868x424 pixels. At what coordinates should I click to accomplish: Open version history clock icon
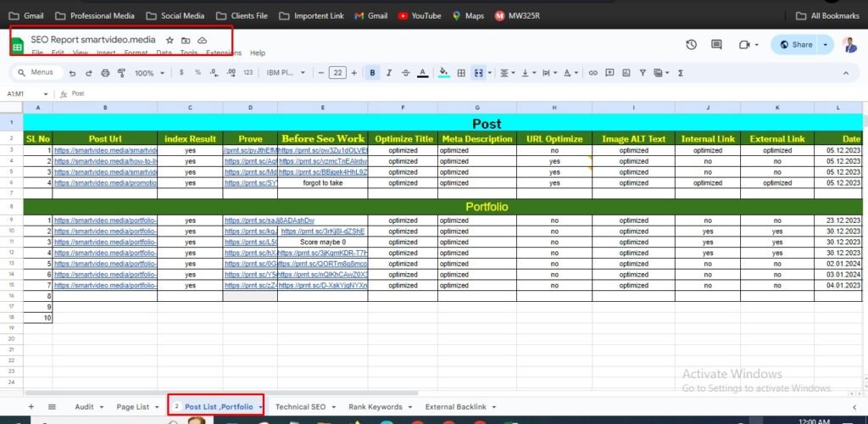pos(691,45)
